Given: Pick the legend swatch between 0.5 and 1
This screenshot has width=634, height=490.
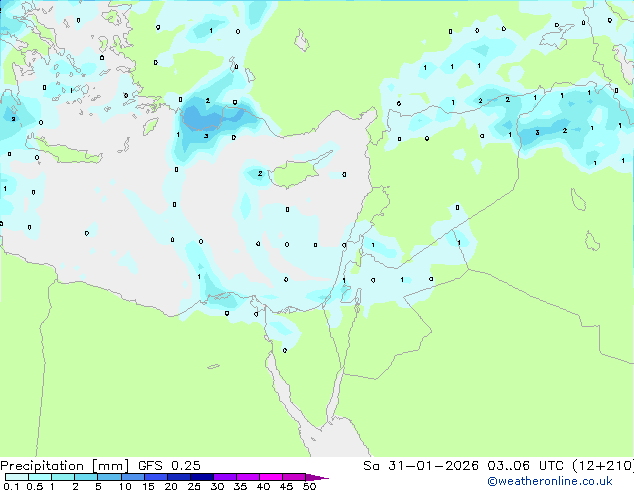Looking at the screenshot, I should (x=40, y=477).
